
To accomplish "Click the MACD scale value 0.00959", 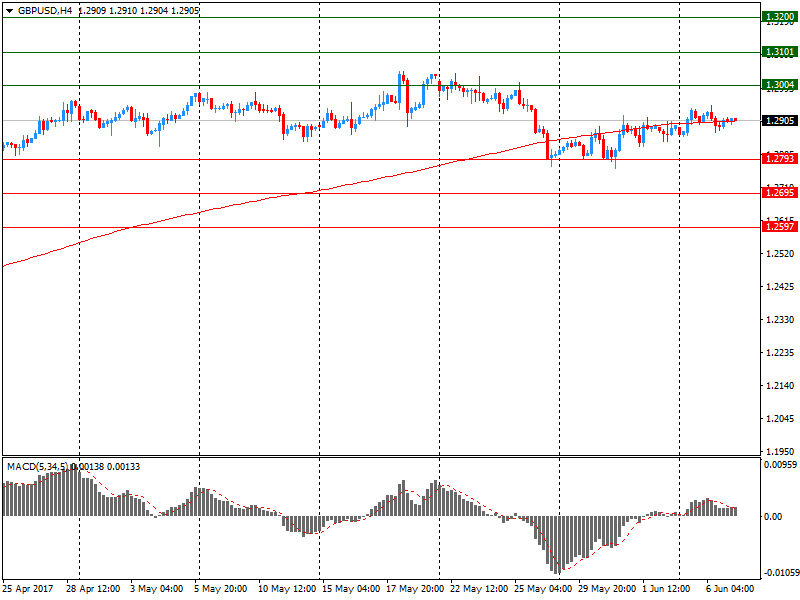I will (x=780, y=464).
